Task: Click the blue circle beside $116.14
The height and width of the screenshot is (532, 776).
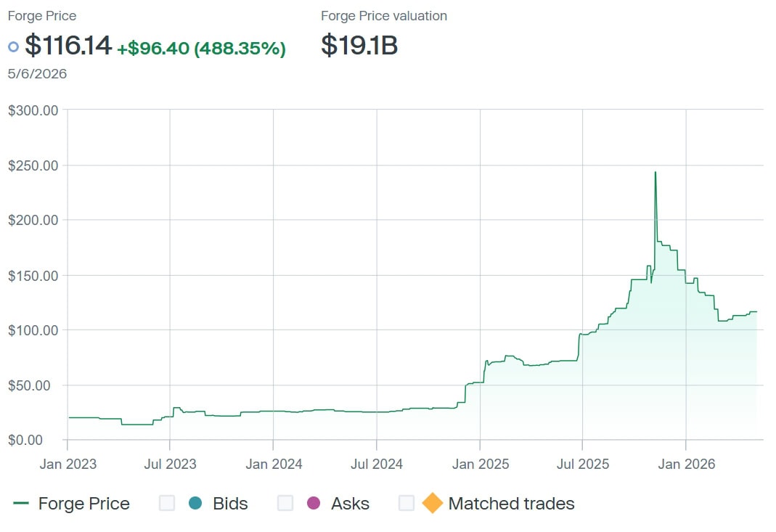Action: pos(13,47)
